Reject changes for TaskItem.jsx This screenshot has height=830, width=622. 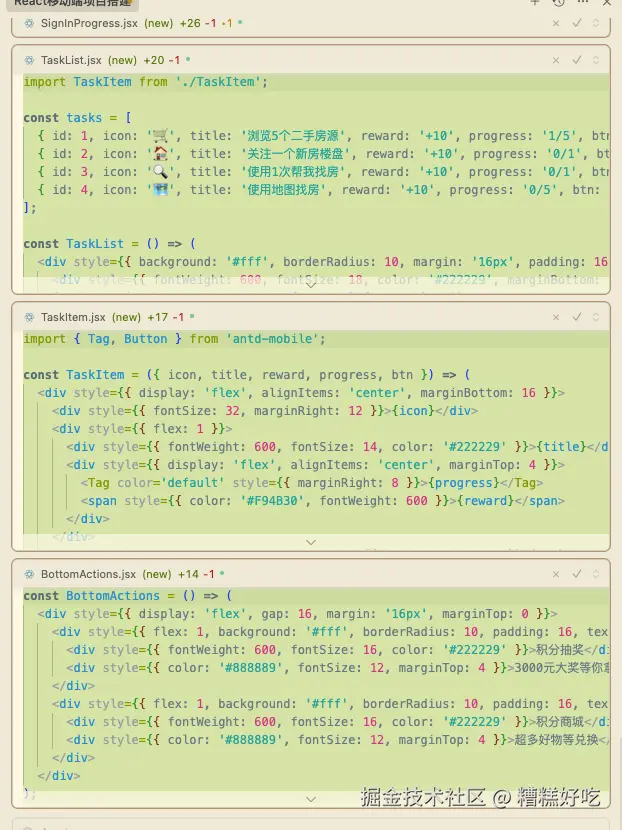(x=556, y=317)
